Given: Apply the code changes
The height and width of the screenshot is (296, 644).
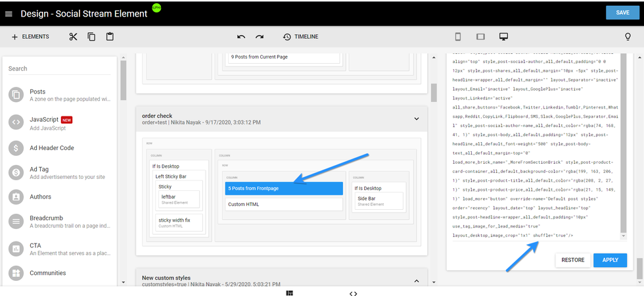Looking at the screenshot, I should click(610, 260).
